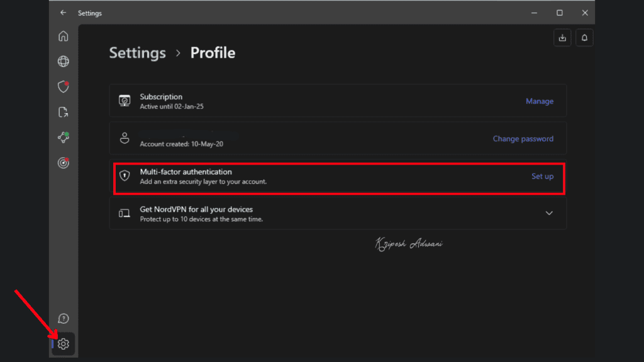Select Settings in the breadcrumb
Image resolution: width=644 pixels, height=362 pixels.
[x=137, y=53]
